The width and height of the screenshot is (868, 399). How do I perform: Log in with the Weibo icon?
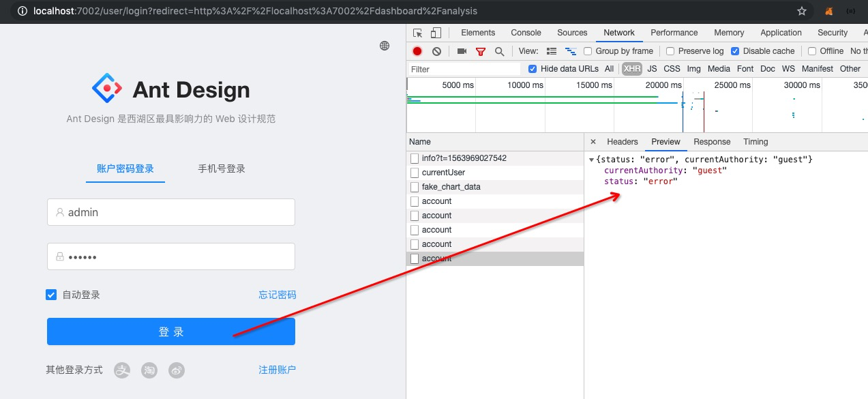[x=177, y=370]
